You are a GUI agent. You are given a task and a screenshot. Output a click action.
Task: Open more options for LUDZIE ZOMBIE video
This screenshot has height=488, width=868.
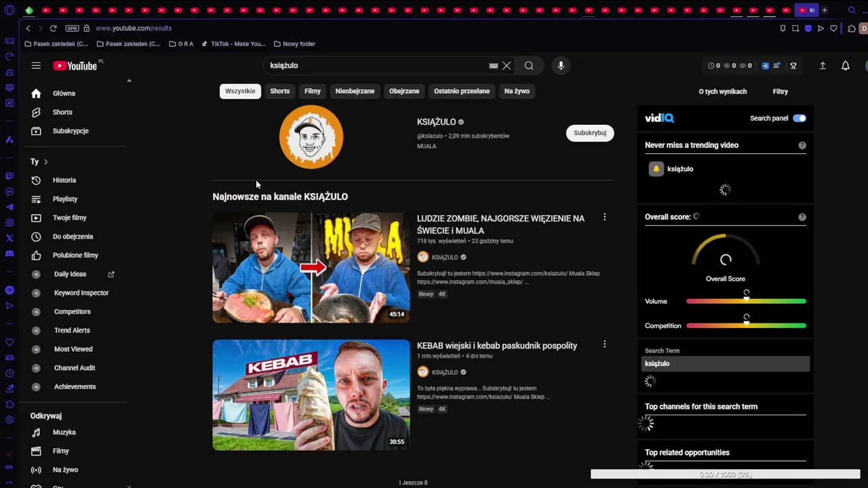605,217
